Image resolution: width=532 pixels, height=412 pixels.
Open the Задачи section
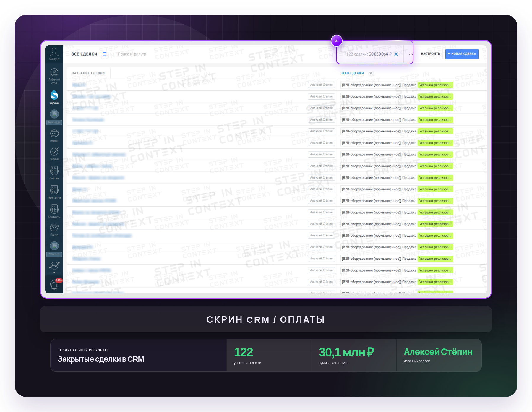(54, 154)
